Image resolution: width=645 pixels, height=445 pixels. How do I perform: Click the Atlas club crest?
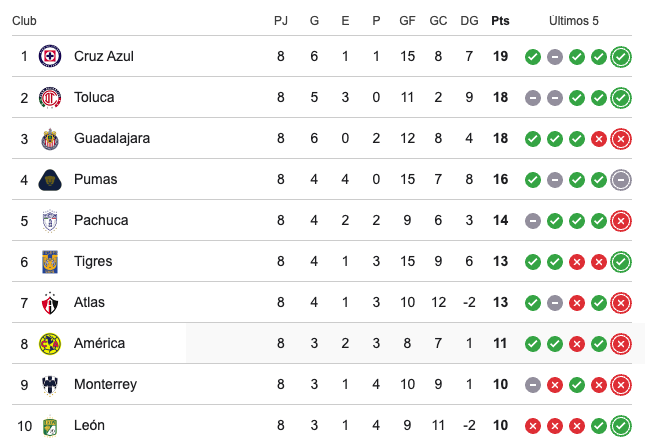click(49, 302)
